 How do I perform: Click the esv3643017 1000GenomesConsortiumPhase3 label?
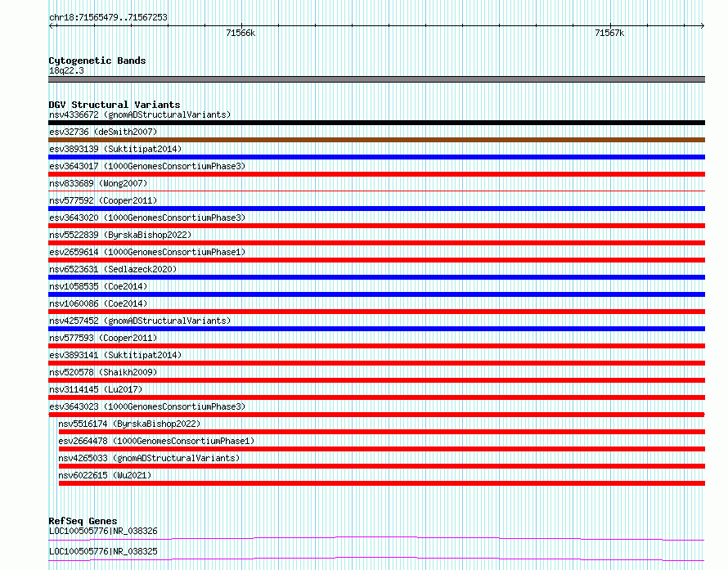pos(147,166)
